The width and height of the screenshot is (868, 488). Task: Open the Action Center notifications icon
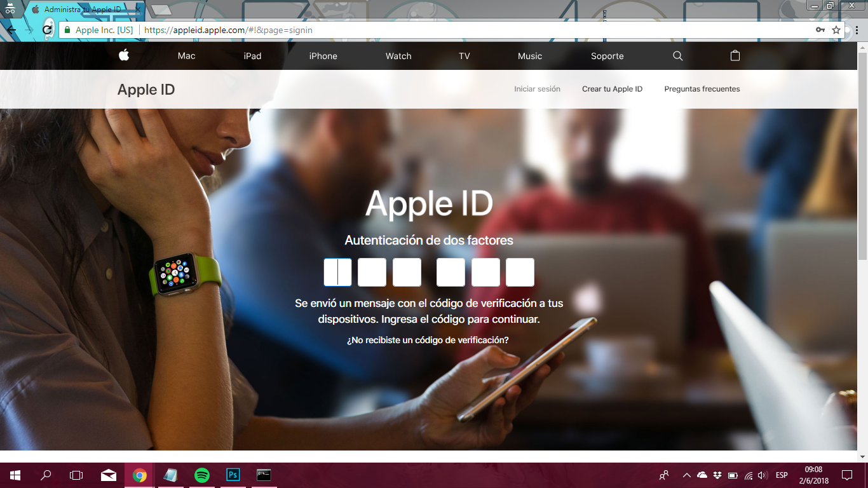click(847, 475)
